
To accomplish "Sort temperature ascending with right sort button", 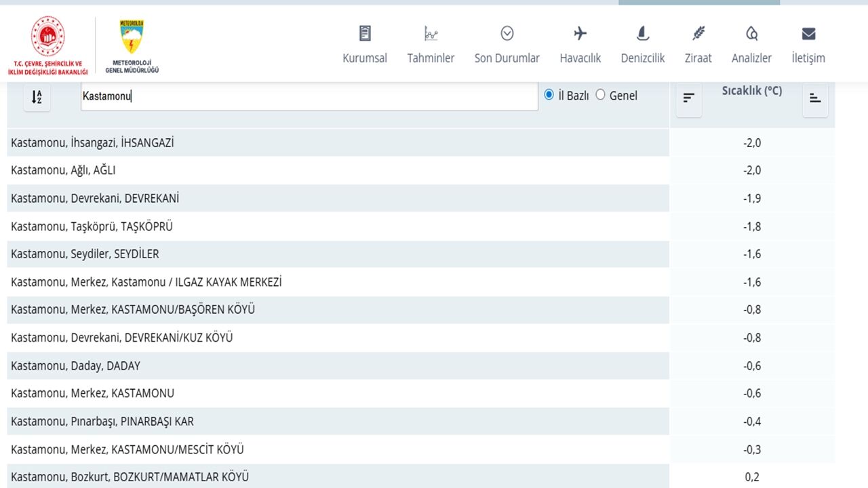I will click(x=815, y=98).
